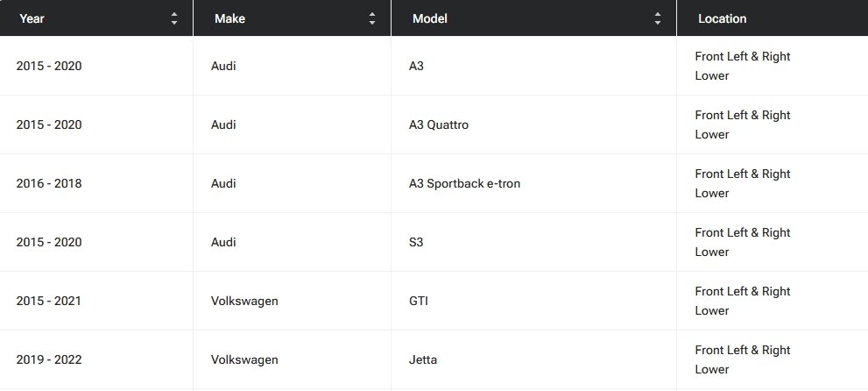
Task: Click the A3 Sportback e-tron cell
Action: point(458,183)
